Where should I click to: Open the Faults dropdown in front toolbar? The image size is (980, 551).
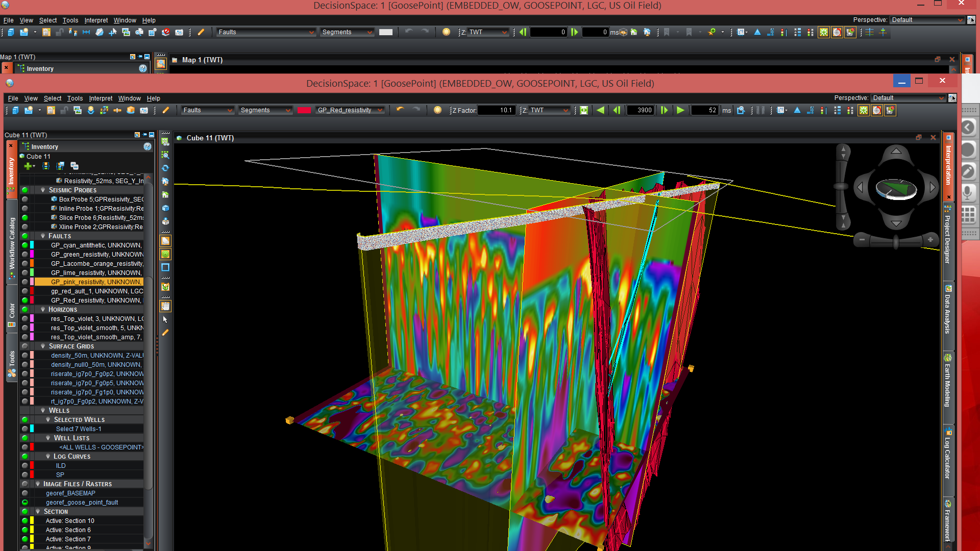[x=207, y=110]
